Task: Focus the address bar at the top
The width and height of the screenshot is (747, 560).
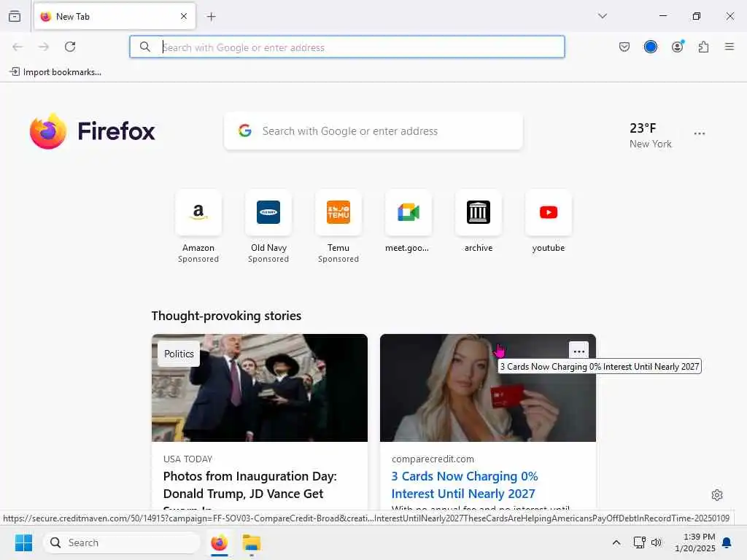Action: 347,47
